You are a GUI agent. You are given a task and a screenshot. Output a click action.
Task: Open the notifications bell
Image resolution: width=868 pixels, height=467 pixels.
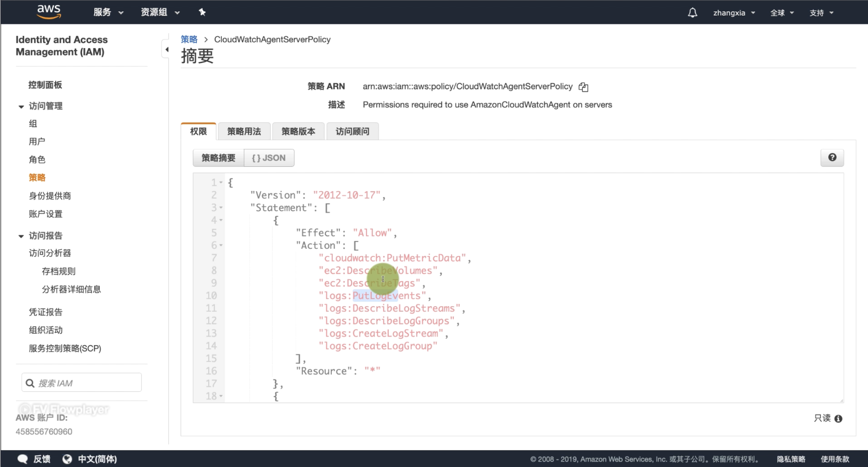692,13
